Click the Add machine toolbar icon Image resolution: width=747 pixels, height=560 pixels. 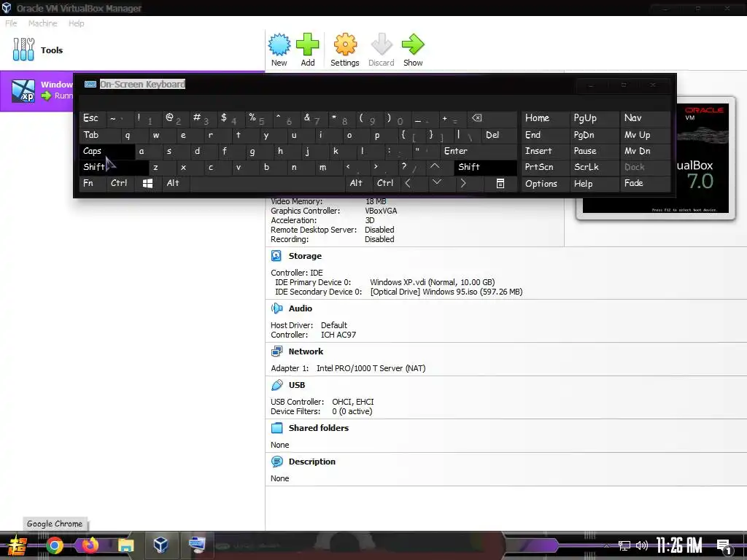307,44
